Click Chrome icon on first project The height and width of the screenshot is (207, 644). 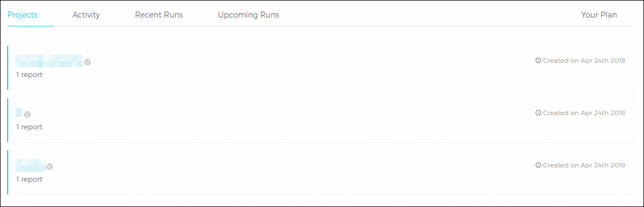tap(87, 62)
